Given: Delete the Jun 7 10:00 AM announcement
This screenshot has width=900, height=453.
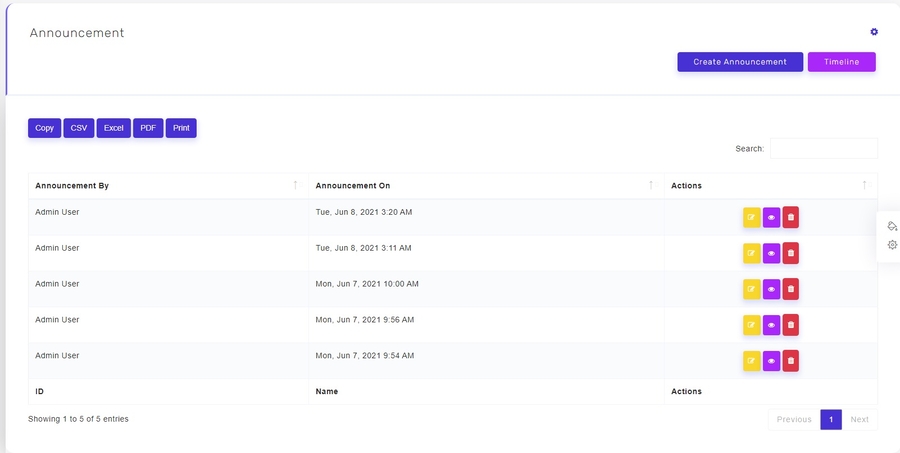Looking at the screenshot, I should [790, 289].
